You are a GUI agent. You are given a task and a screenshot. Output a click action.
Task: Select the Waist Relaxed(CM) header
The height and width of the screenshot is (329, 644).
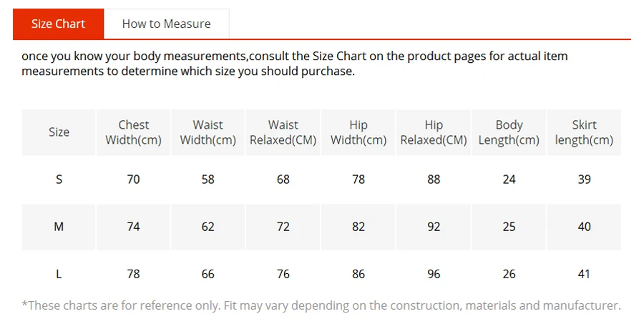click(x=283, y=132)
